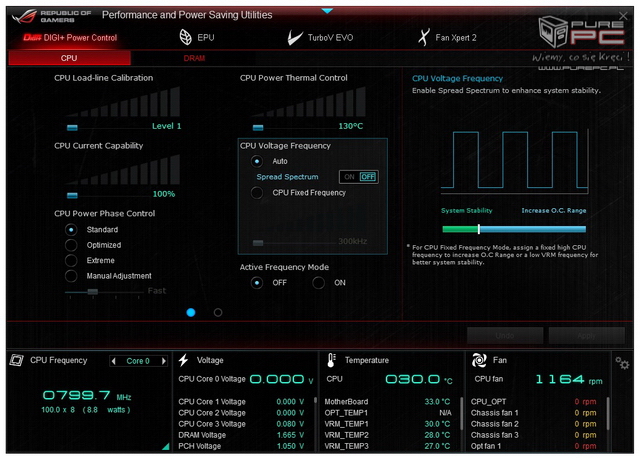Expand CPU Frequency panel corner triangle
Image resolution: width=640 pixels, height=460 pixels.
(x=166, y=447)
